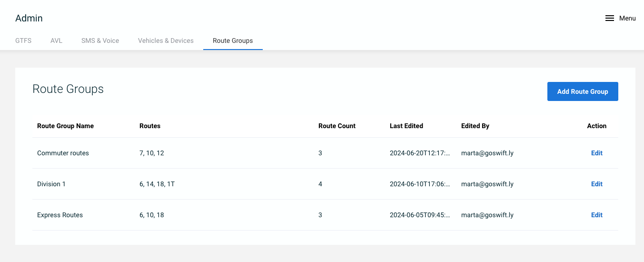Select the SMS & Voice tab

[x=100, y=40]
